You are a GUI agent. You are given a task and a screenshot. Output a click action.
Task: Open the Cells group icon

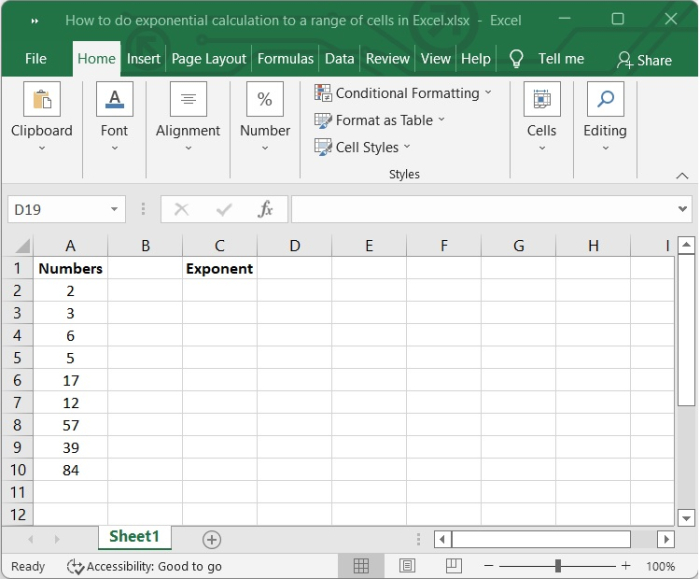(541, 100)
